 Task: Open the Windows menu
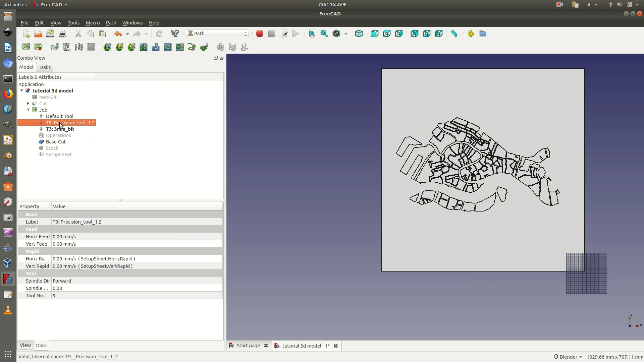coord(132,23)
